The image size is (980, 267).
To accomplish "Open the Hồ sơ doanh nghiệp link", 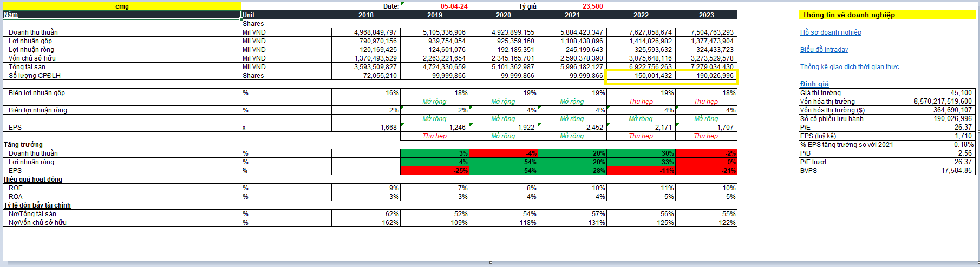I will click(x=831, y=32).
